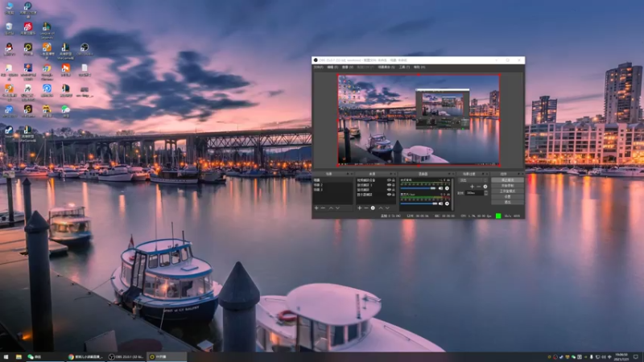This screenshot has height=362, width=644.
Task: Undock the Controls panel with its header icon
Action: 518,174
